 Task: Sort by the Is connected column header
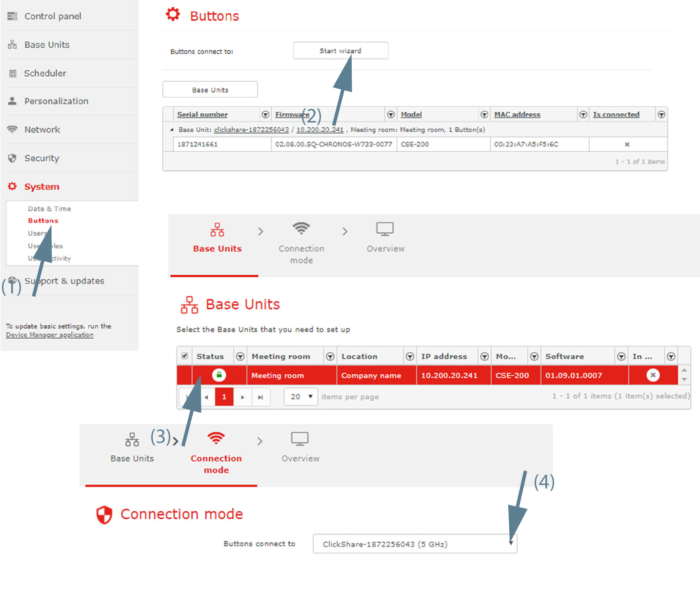click(x=616, y=114)
